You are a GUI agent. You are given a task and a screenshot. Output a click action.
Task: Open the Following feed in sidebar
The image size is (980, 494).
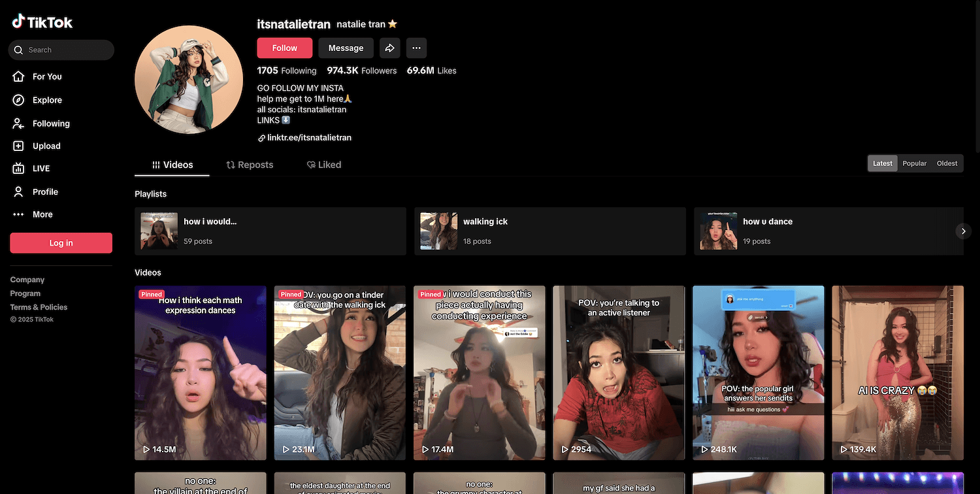[50, 124]
